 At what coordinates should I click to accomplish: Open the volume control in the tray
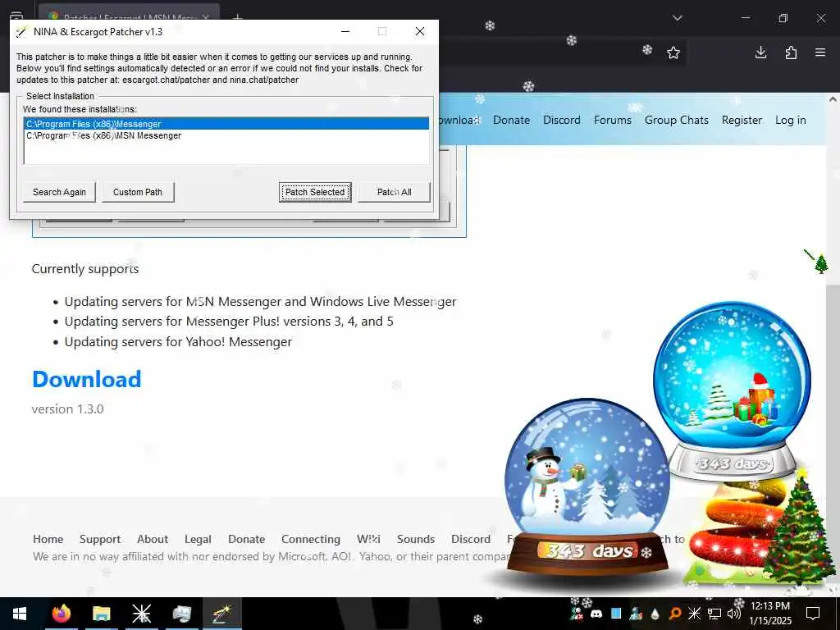click(733, 614)
